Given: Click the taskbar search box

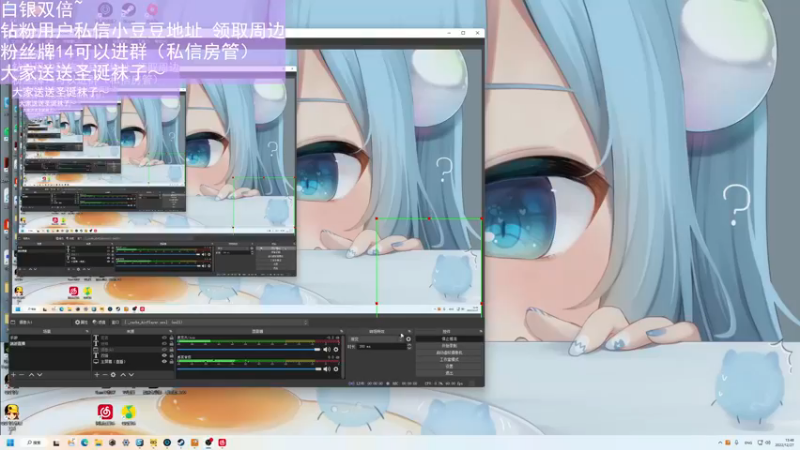Looking at the screenshot, I should click(34, 442).
